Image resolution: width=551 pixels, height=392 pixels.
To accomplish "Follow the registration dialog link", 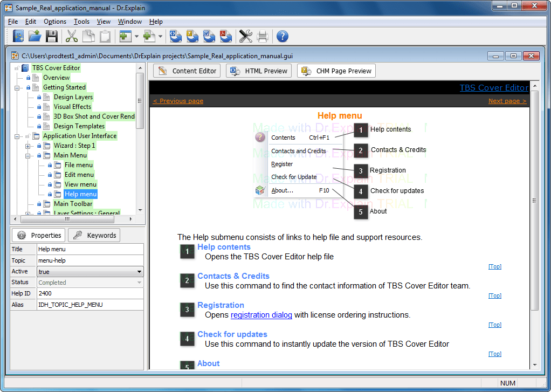I will pyautogui.click(x=261, y=315).
